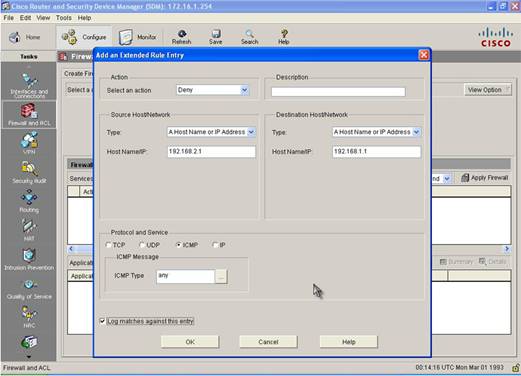Select the ICMP protocol radio button

point(179,245)
